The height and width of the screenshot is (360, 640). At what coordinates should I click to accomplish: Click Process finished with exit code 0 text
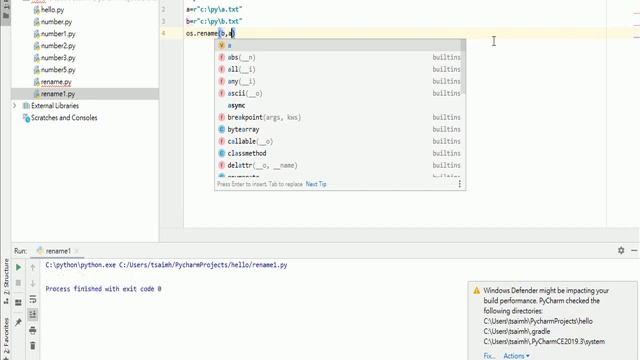(103, 289)
